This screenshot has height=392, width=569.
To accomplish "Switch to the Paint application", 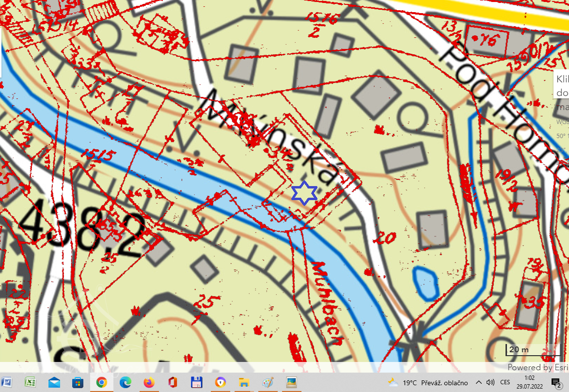I will (x=268, y=382).
